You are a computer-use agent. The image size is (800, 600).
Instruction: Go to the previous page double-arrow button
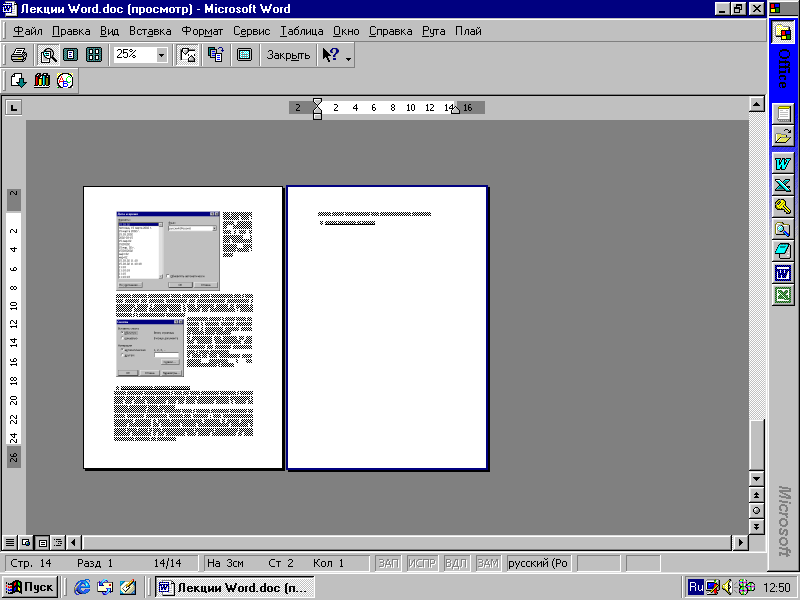point(756,495)
